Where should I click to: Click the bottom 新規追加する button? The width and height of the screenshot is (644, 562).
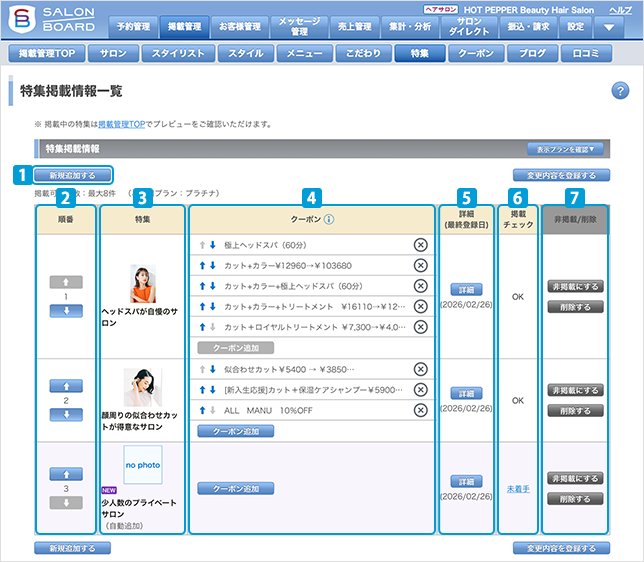click(72, 548)
